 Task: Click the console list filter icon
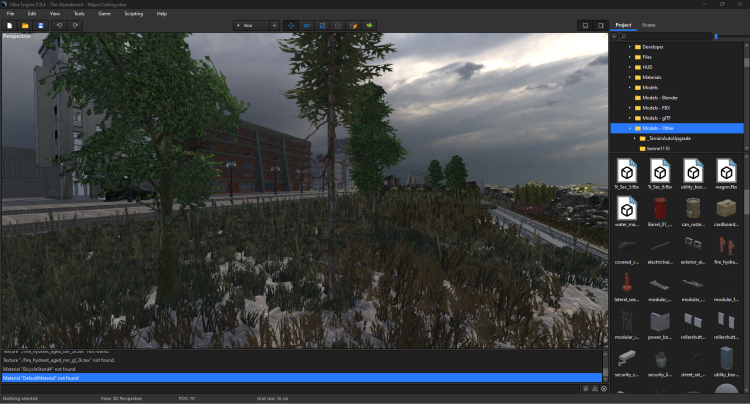click(x=585, y=389)
